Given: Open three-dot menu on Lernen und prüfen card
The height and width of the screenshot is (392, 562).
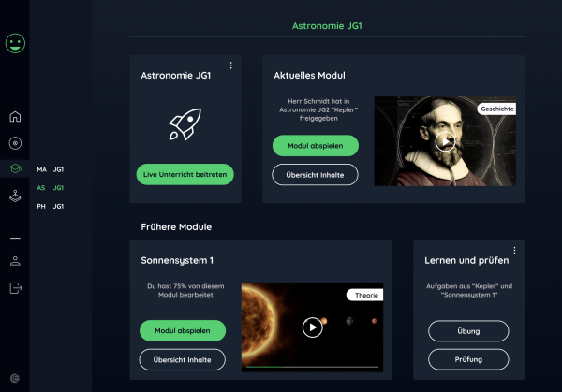Looking at the screenshot, I should pyautogui.click(x=514, y=250).
